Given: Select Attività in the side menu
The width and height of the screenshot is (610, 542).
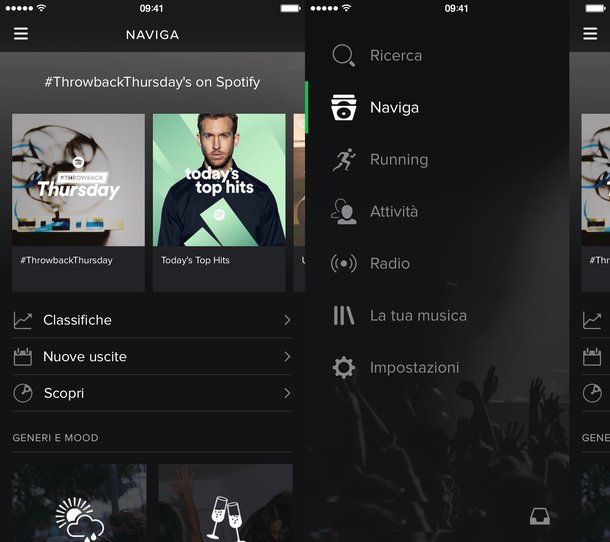Looking at the screenshot, I should click(x=394, y=211).
